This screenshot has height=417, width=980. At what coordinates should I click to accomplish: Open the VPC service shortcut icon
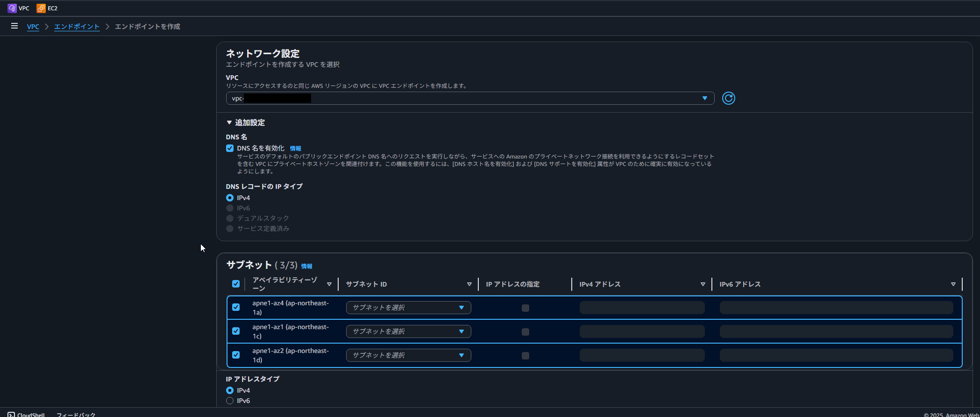pos(12,8)
